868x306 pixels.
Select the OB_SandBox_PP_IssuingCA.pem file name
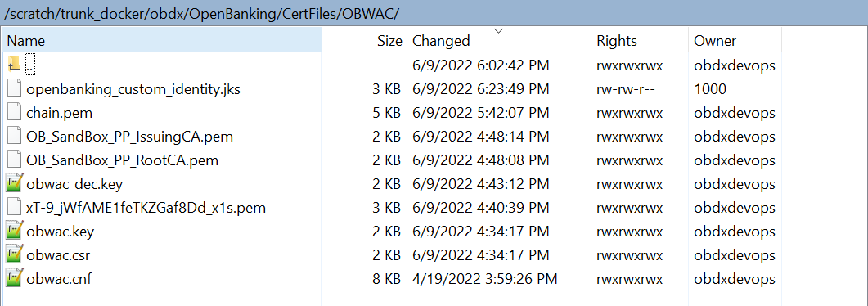pyautogui.click(x=129, y=137)
